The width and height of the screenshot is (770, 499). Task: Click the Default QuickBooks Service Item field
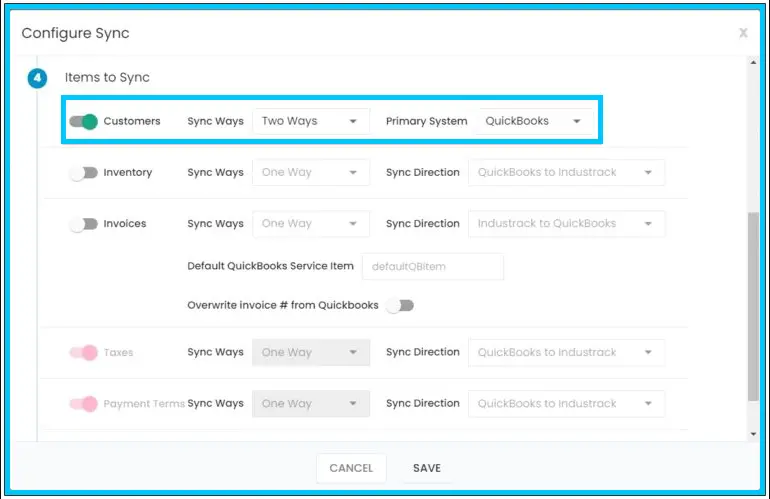coord(433,267)
